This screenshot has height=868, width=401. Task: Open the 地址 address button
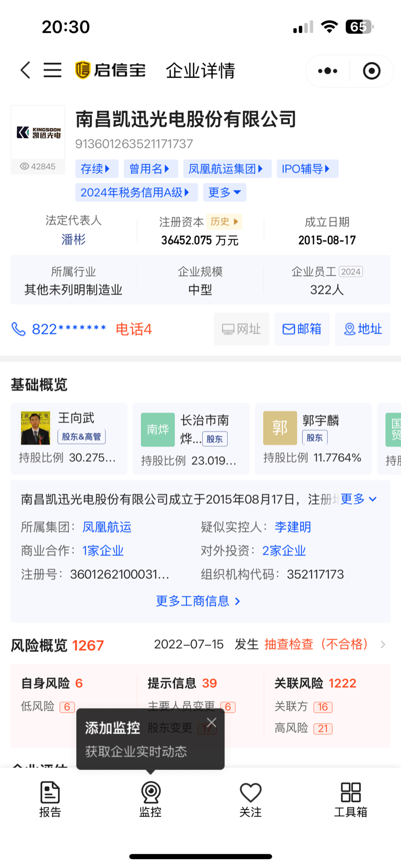click(363, 329)
